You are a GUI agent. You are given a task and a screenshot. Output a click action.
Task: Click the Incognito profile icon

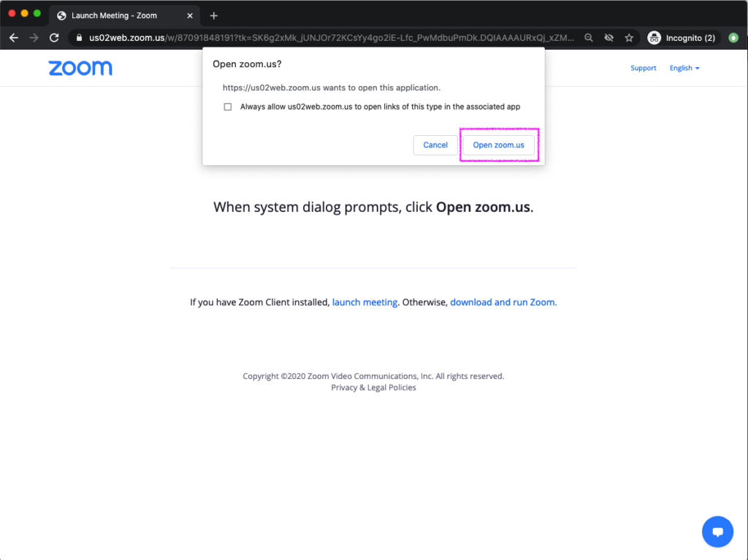tap(654, 38)
